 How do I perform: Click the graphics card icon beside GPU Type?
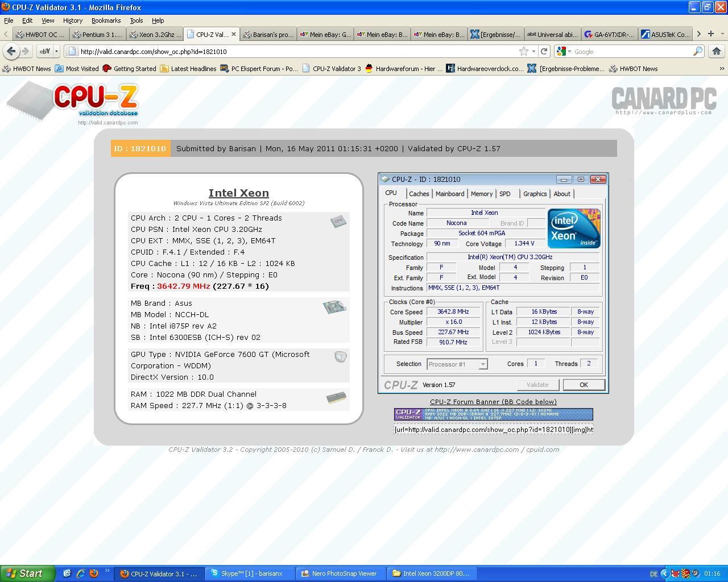point(341,357)
